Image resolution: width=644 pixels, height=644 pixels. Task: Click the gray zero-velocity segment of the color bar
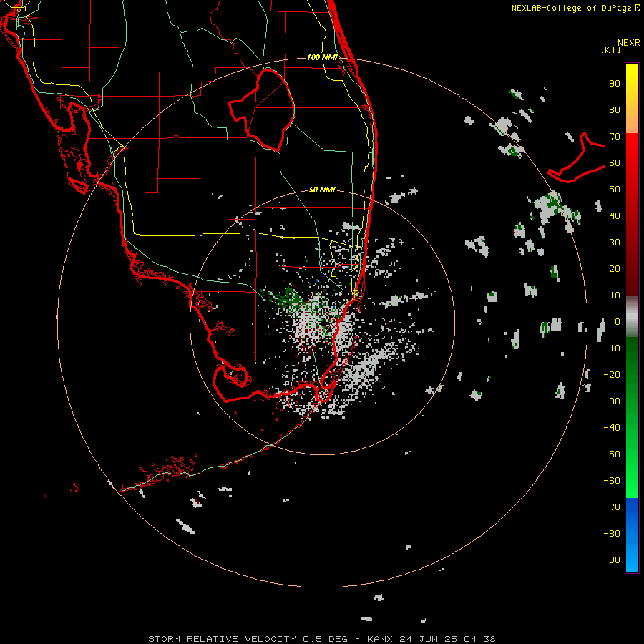[x=632, y=317]
